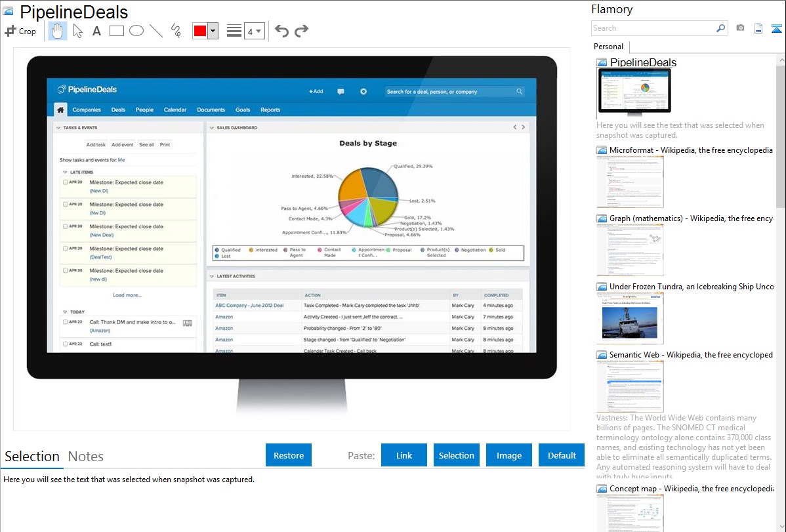Switch to the Notes tab
This screenshot has height=532, width=786.
(86, 457)
